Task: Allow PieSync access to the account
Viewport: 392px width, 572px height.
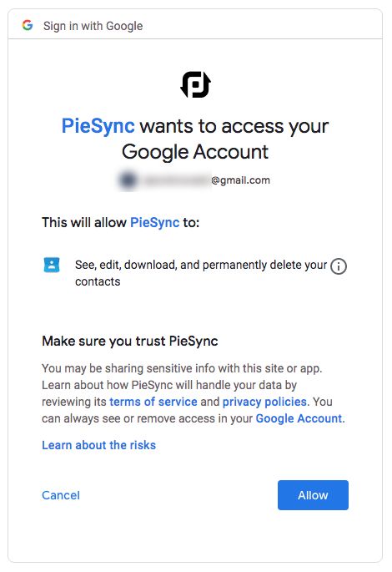Action: click(x=313, y=495)
